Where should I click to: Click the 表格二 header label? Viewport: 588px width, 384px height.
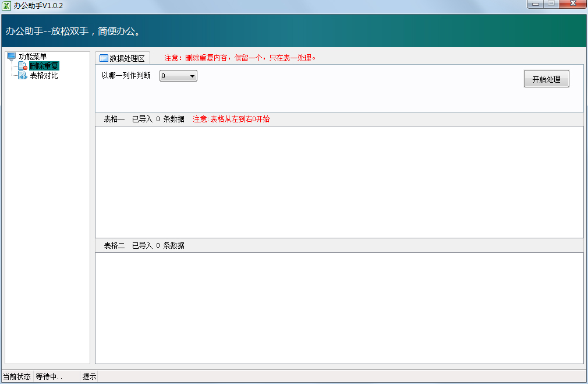114,245
